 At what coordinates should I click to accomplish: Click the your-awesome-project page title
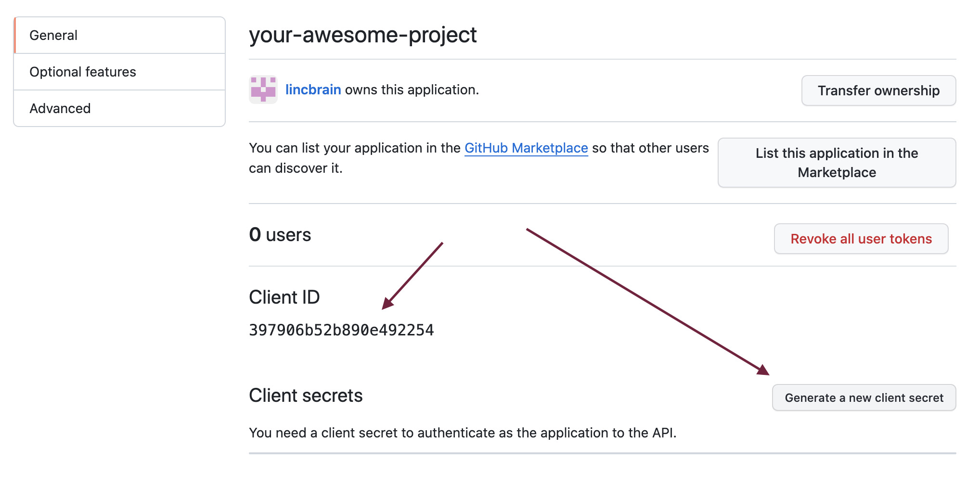tap(362, 35)
